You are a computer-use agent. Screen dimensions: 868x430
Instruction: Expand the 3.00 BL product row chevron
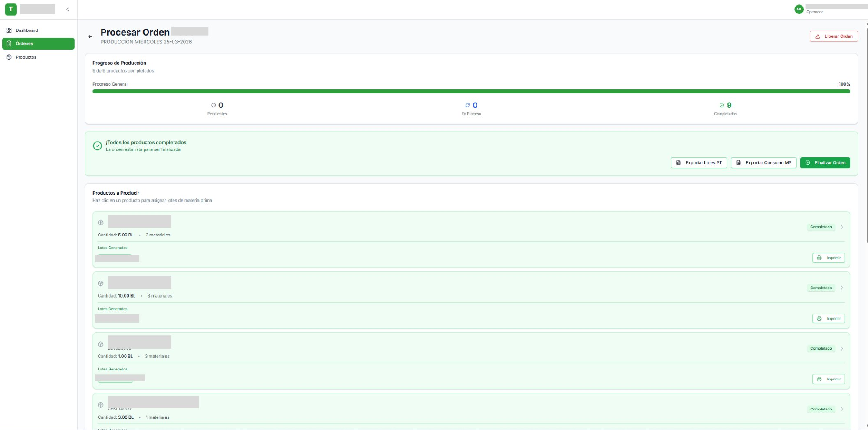(842, 409)
